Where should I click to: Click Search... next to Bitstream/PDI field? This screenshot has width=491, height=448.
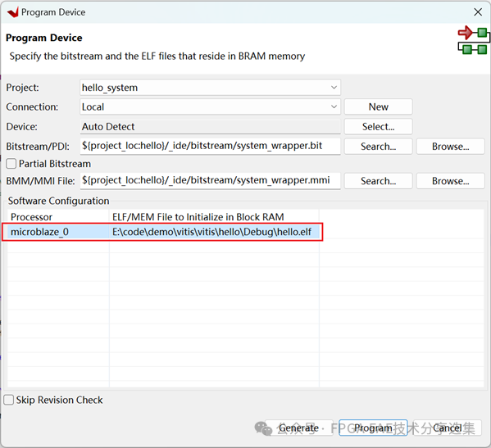[378, 147]
